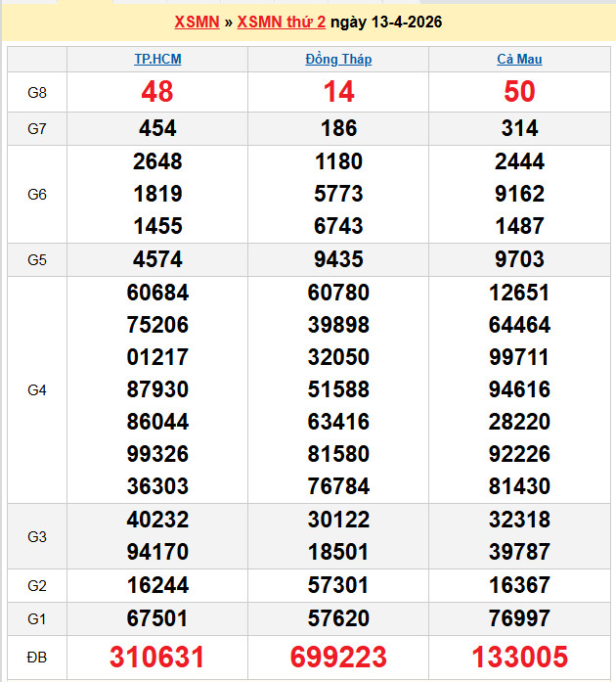Image resolution: width=616 pixels, height=682 pixels.
Task: Click the Đồng Tháp special prize number 699223
Action: point(338,657)
